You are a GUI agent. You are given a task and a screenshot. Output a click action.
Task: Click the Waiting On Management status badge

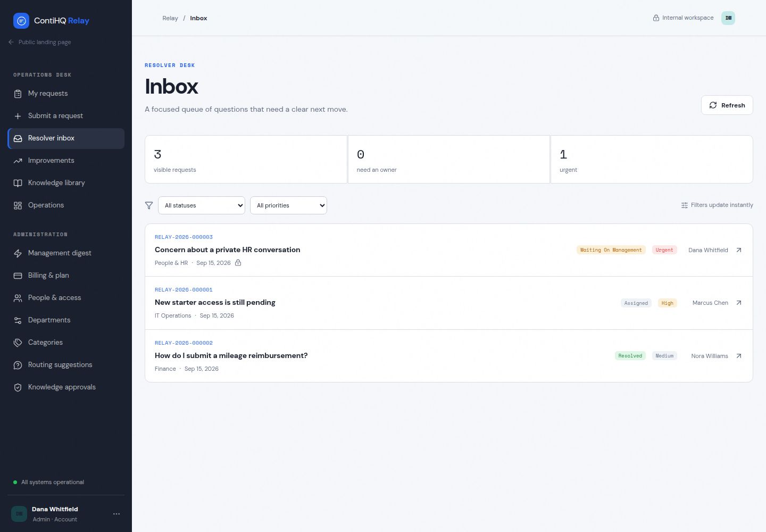[x=611, y=250]
